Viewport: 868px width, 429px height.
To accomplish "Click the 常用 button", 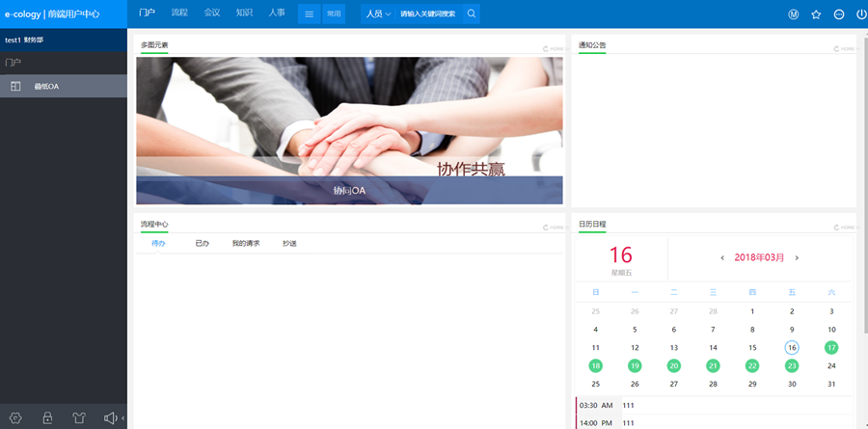I will (334, 14).
